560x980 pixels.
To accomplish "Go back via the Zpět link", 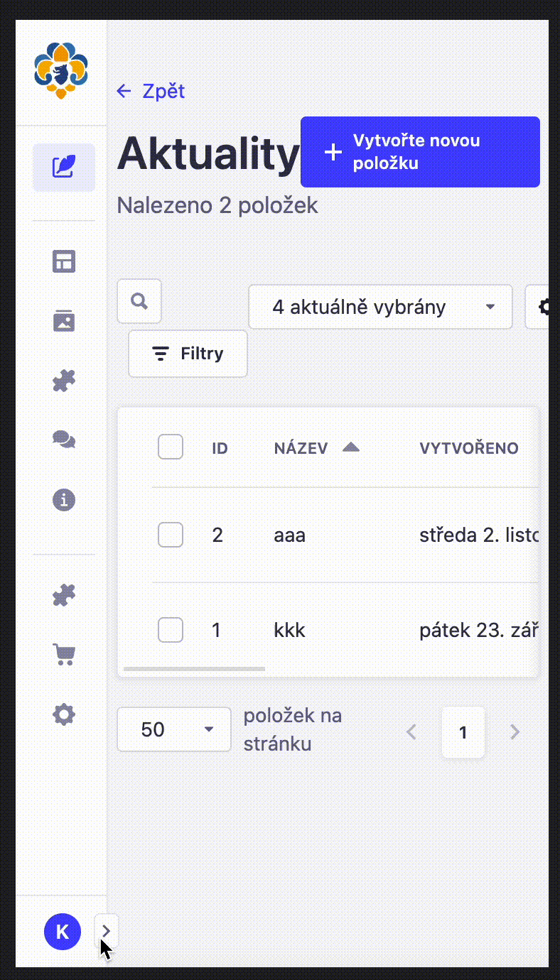I will coord(151,91).
